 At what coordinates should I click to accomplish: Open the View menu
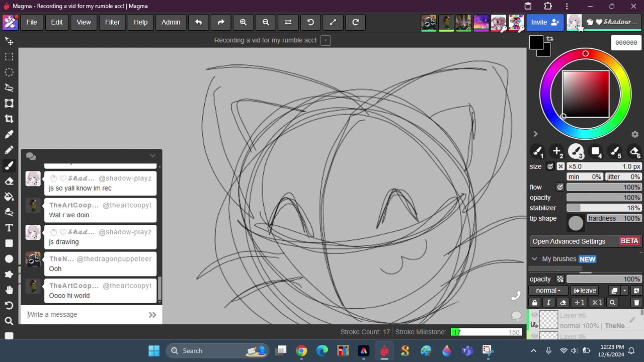pyautogui.click(x=84, y=22)
